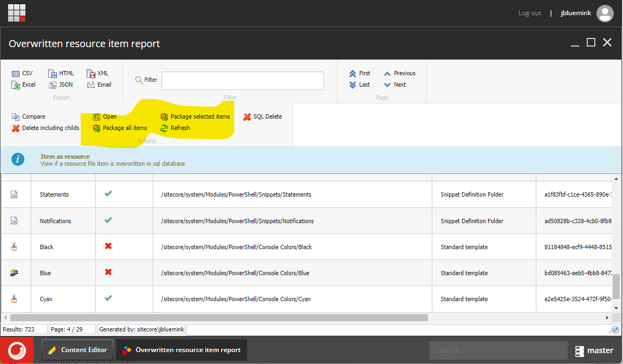Click red cross in Blue row
This screenshot has width=623, height=364.
click(x=108, y=272)
